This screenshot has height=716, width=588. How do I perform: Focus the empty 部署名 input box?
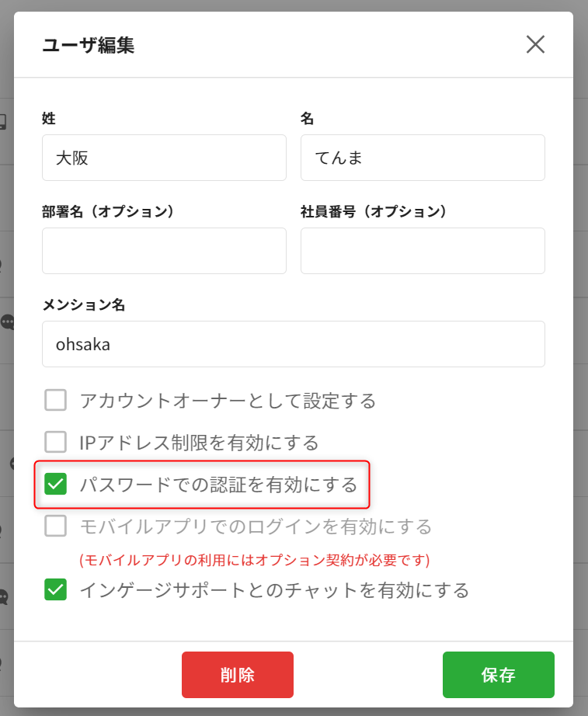pyautogui.click(x=164, y=251)
